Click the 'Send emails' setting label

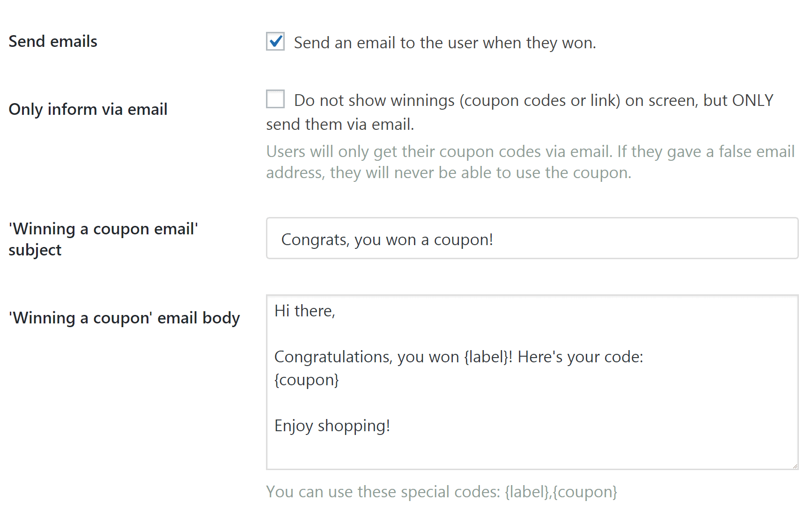tap(53, 42)
